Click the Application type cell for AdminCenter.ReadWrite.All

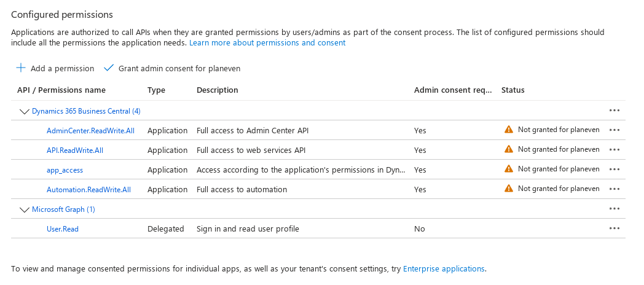[168, 131]
